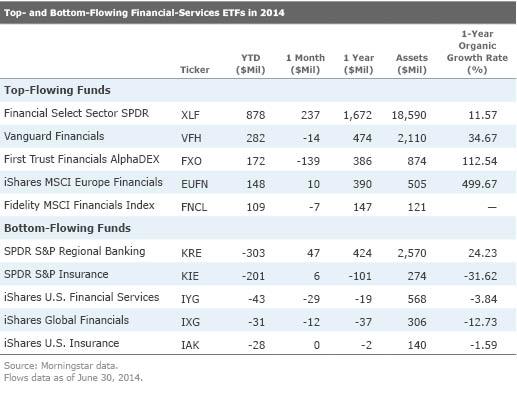The width and height of the screenshot is (517, 394).
Task: Select the Vanguard Financials fund name
Action: tap(54, 136)
